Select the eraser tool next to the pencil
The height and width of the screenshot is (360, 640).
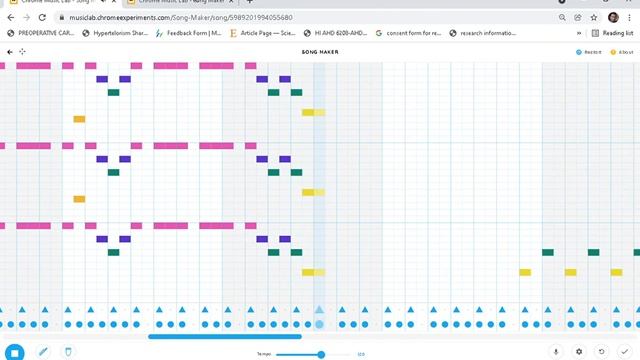tap(68, 351)
